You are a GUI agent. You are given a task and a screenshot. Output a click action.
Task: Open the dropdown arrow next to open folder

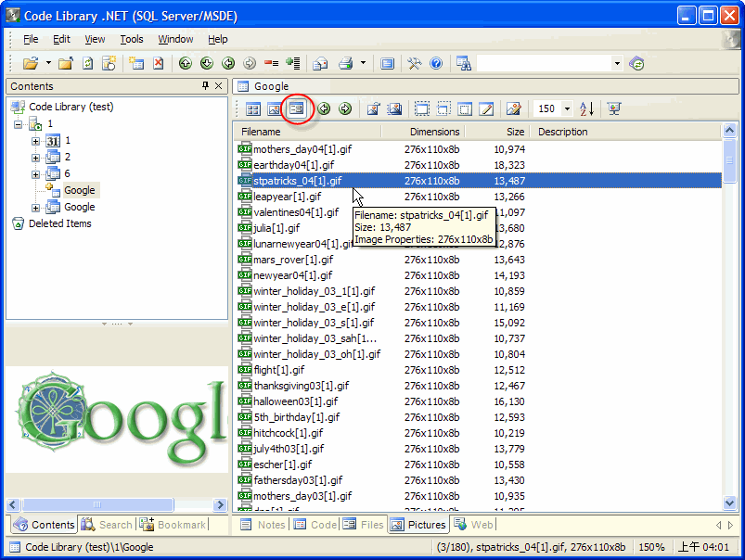point(48,63)
